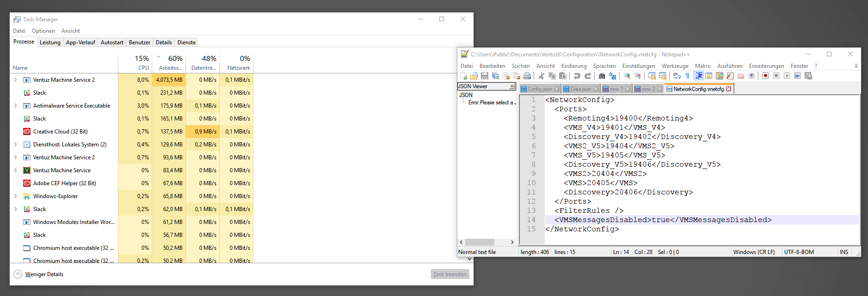Click the Save file icon in Notepad++
The height and width of the screenshot is (296, 868).
coord(485,76)
